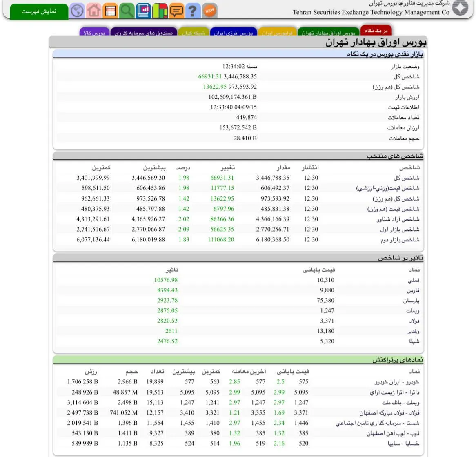
Task: Open the question mark help icon
Action: pos(193,11)
